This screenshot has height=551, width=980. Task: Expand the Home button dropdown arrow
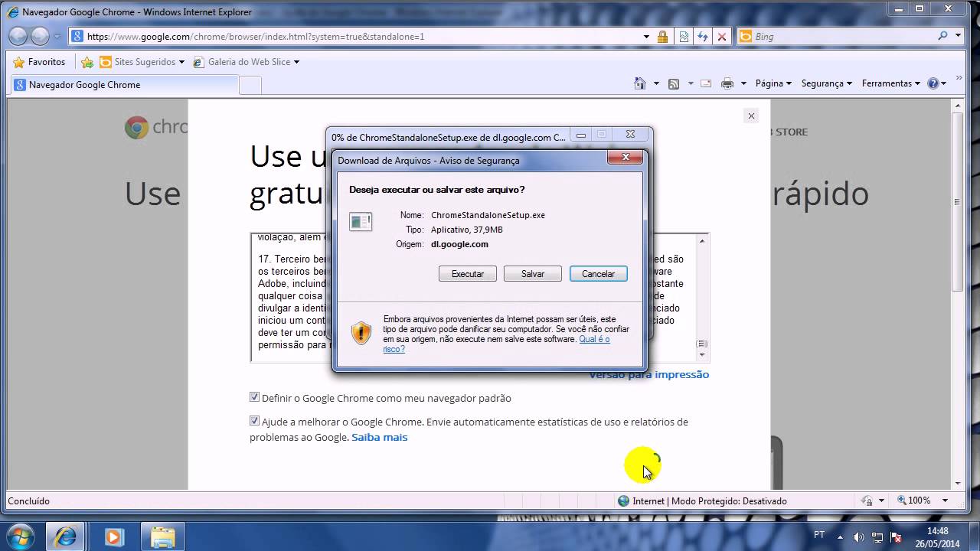[656, 83]
